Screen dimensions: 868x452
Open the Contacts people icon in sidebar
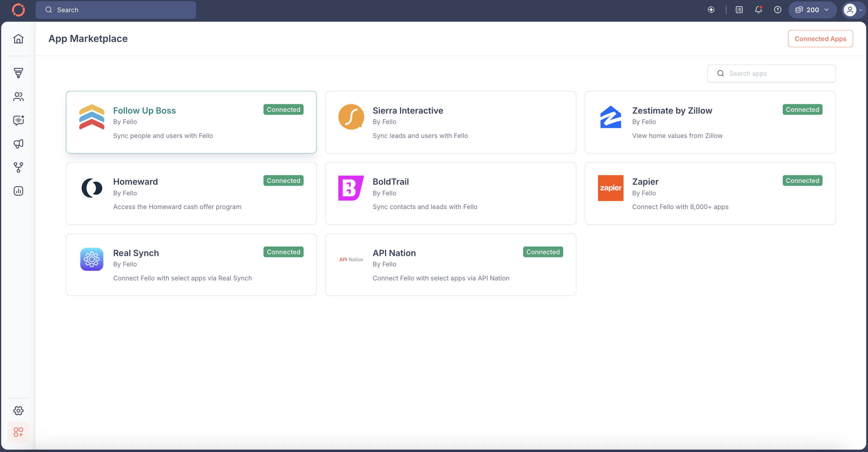tap(18, 97)
